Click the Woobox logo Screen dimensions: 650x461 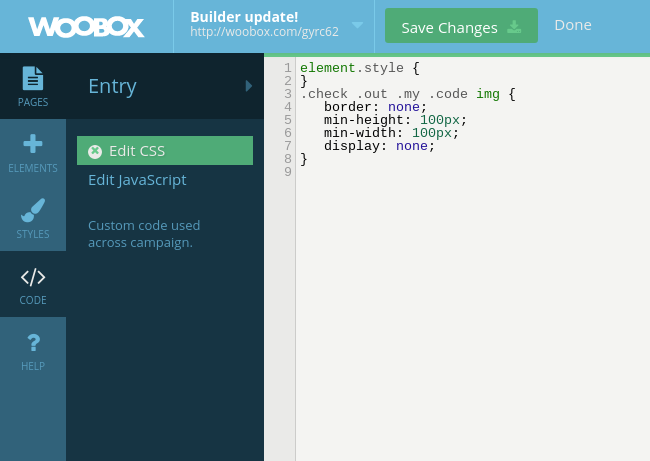coord(86,27)
